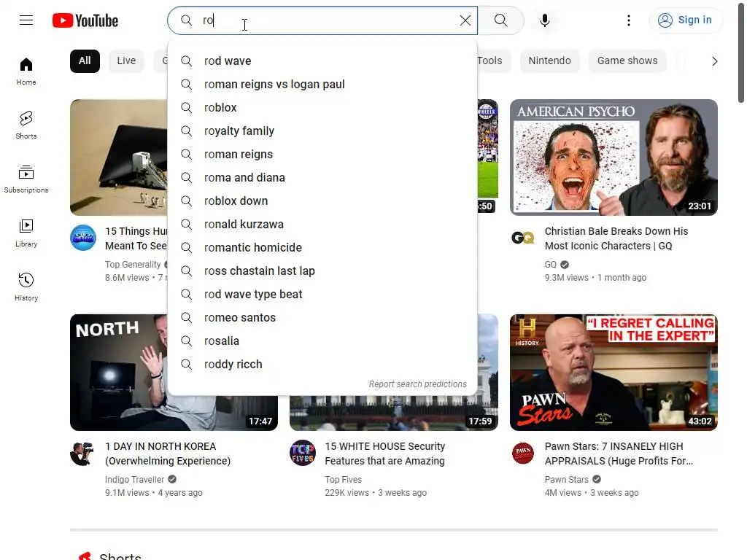
Task: Click the Sign in button
Action: tap(686, 20)
